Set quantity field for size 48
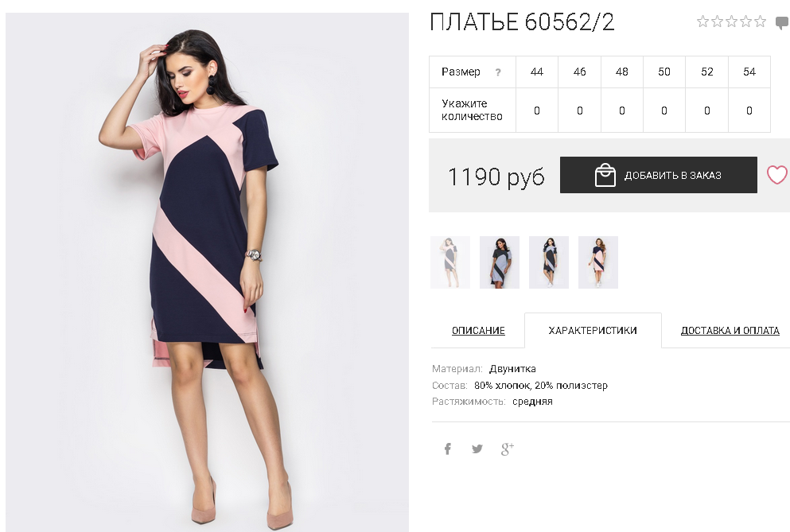 pos(621,111)
